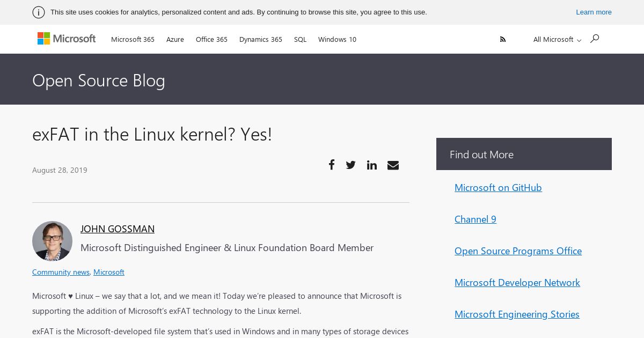The height and width of the screenshot is (338, 644).
Task: Open the Windows 10 nav item
Action: (x=337, y=39)
